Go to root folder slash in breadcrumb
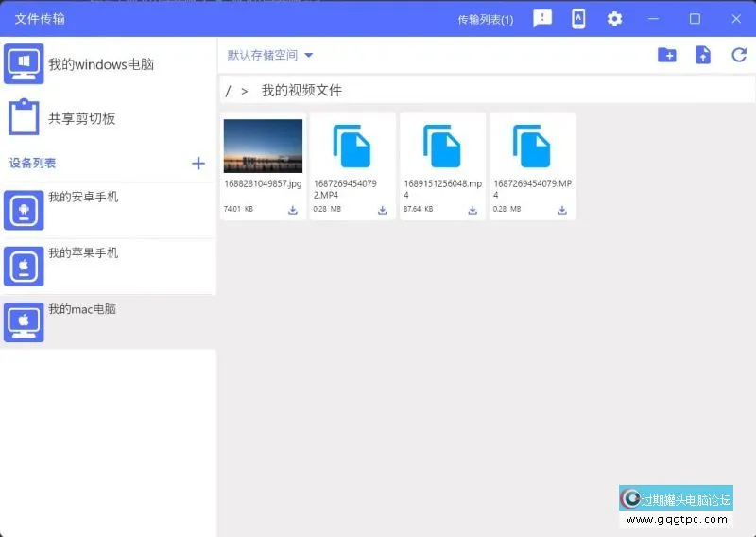This screenshot has width=756, height=537. (x=228, y=91)
